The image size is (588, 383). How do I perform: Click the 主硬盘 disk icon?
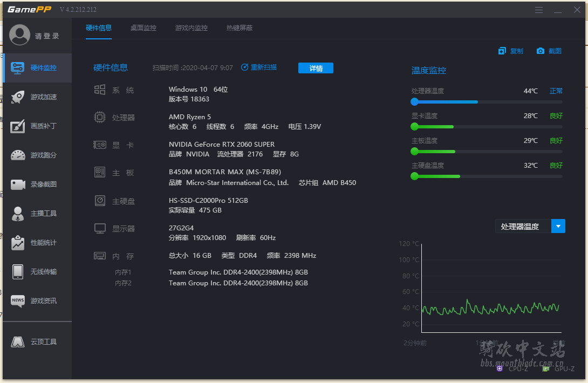(100, 201)
